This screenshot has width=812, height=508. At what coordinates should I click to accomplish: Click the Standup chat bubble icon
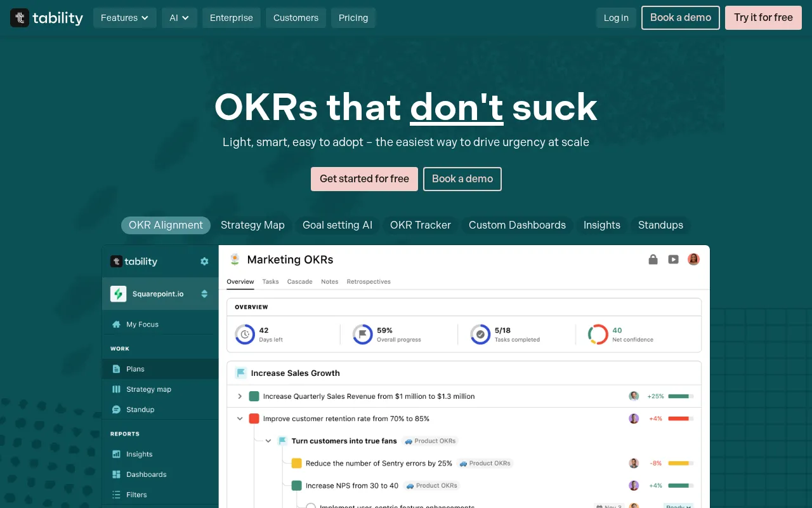(x=116, y=410)
